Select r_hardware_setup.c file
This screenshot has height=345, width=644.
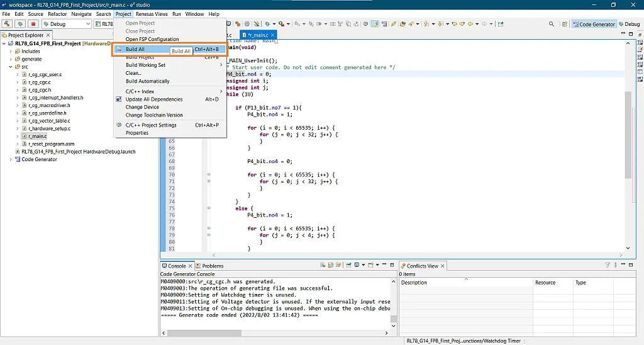point(49,128)
